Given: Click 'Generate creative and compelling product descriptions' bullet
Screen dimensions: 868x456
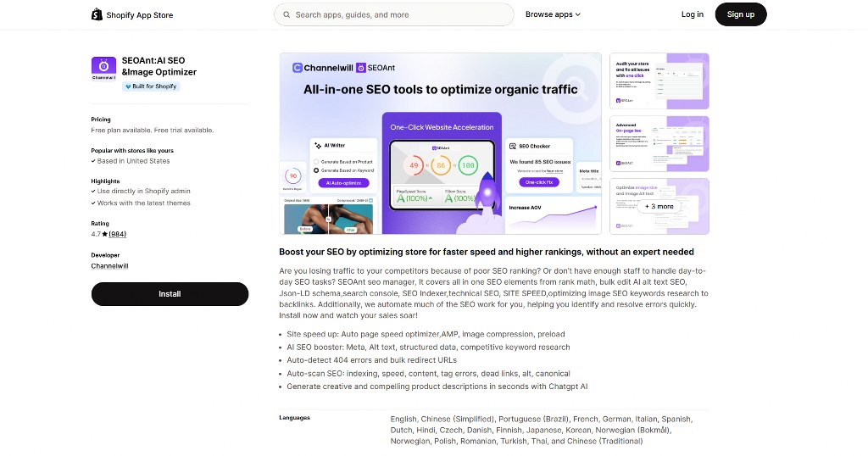Looking at the screenshot, I should 437,386.
